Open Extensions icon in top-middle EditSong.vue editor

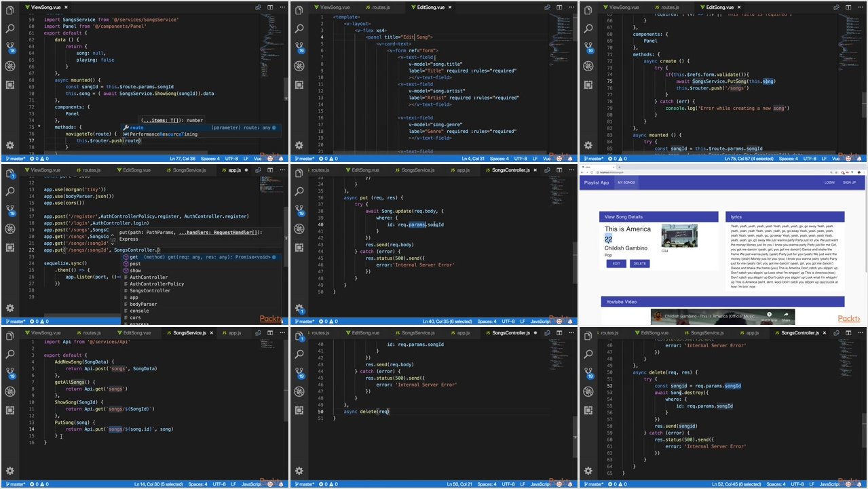click(x=299, y=85)
